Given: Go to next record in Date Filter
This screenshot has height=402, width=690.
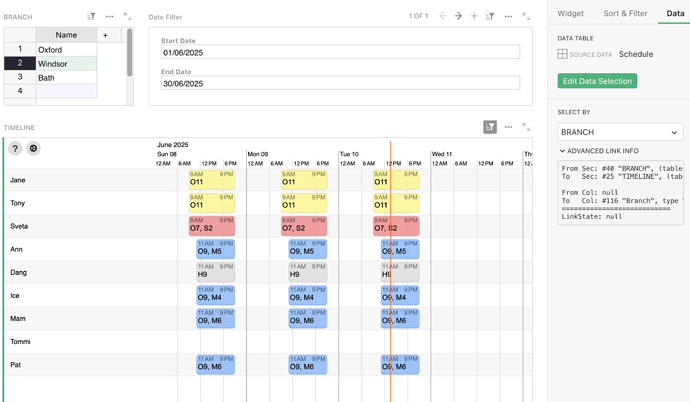Looking at the screenshot, I should tap(458, 17).
